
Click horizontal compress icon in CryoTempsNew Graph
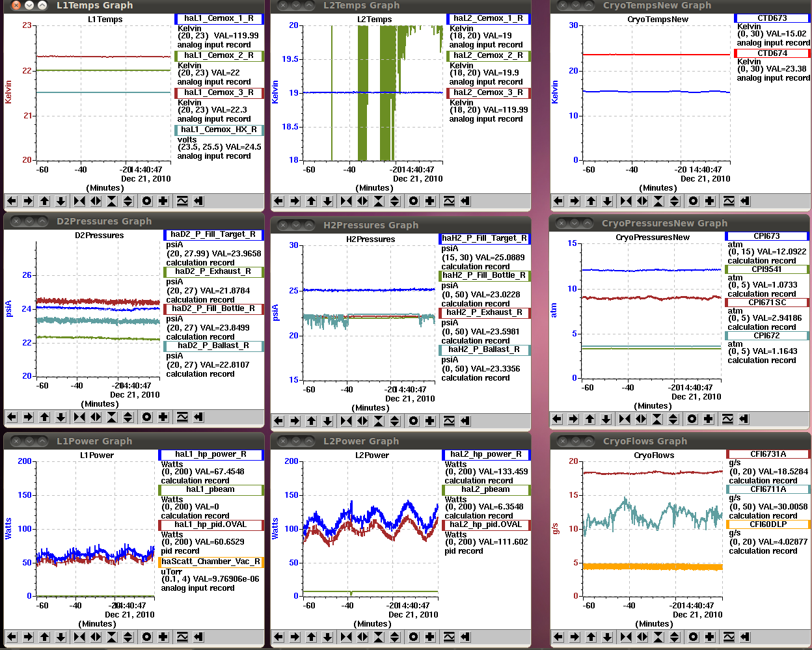coord(626,201)
